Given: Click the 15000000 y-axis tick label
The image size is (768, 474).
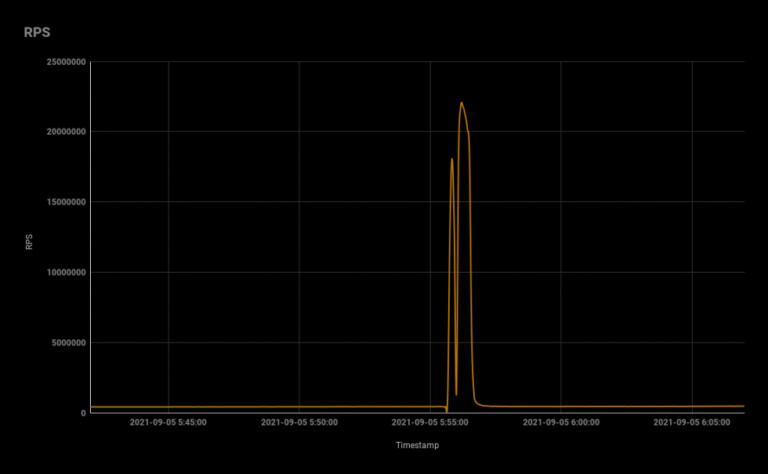Looking at the screenshot, I should [60, 202].
